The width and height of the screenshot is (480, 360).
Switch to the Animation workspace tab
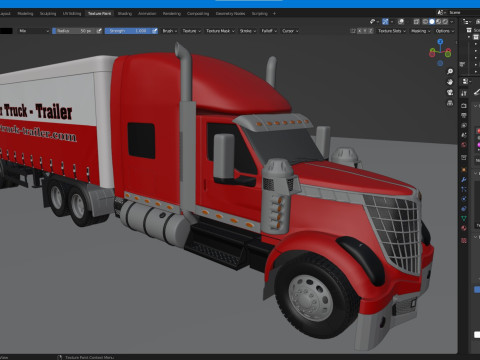point(147,14)
